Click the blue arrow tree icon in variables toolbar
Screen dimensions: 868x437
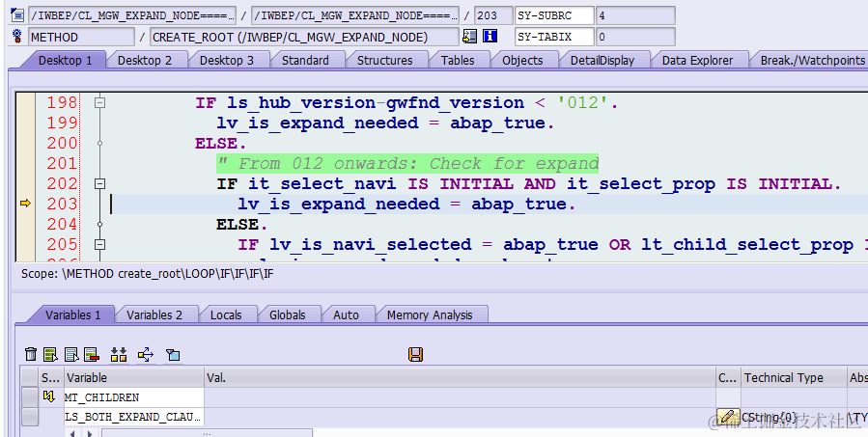click(146, 355)
